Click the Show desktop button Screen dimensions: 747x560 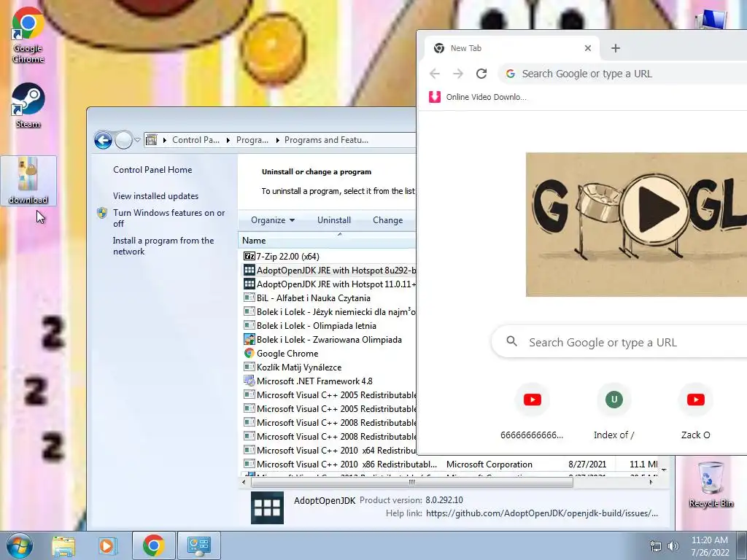742,545
